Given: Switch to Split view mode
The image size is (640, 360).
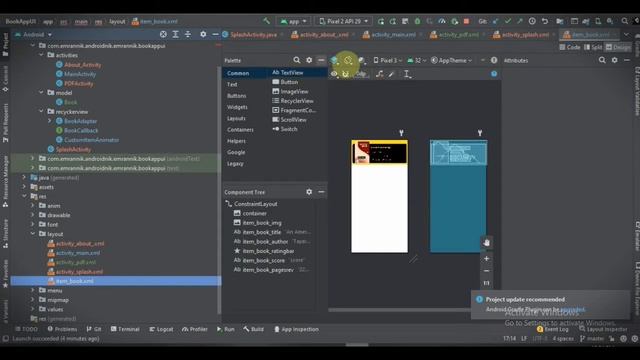Looking at the screenshot, I should tap(593, 47).
